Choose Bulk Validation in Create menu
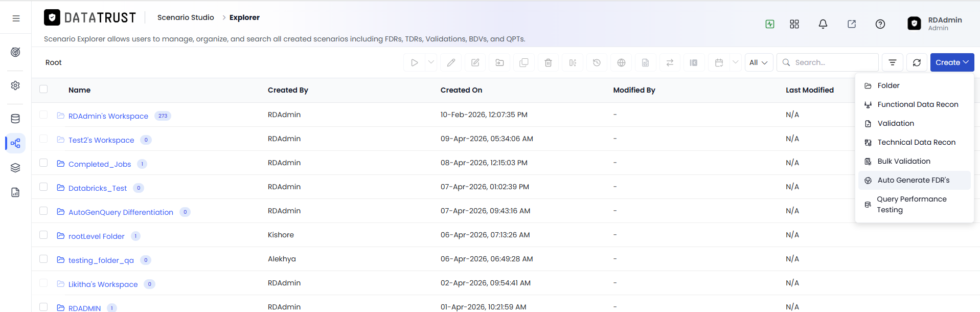 914,161
